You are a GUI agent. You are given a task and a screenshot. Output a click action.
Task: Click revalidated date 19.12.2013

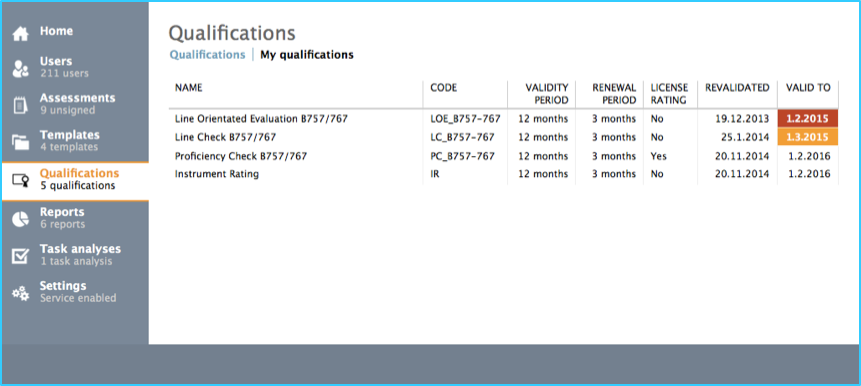742,119
